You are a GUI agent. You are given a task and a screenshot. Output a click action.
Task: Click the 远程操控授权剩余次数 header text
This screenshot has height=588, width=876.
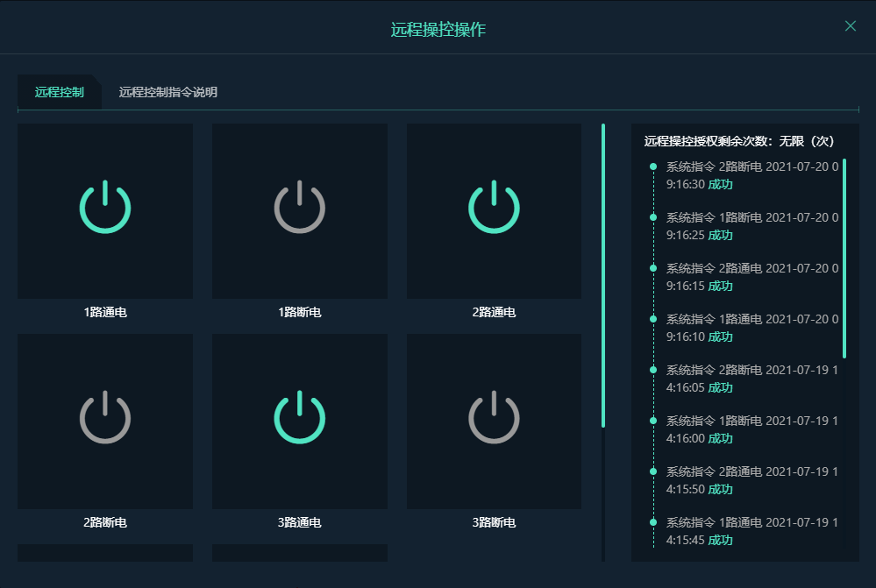[738, 140]
